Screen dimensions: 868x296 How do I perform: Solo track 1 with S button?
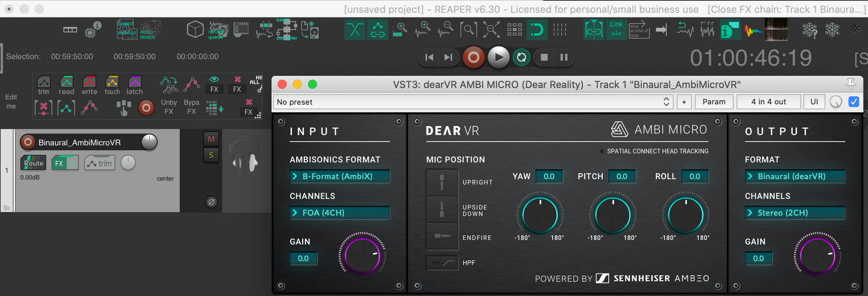(x=211, y=155)
